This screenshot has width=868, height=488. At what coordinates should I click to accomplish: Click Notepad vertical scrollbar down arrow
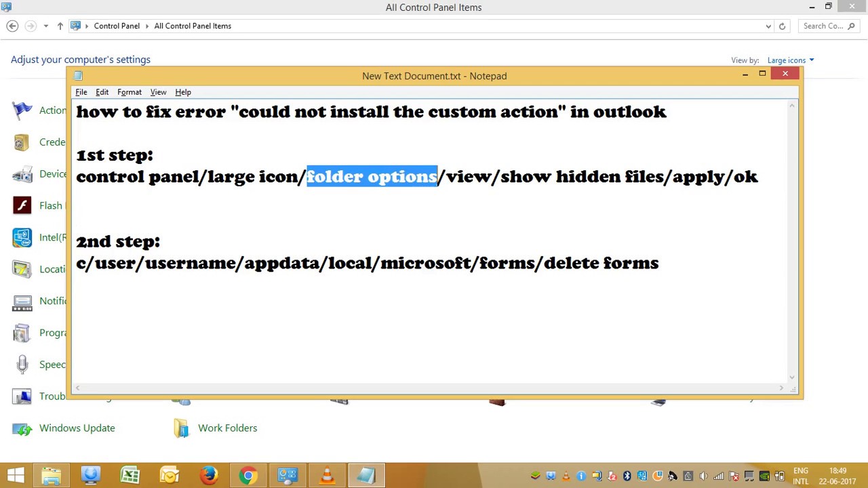[791, 378]
